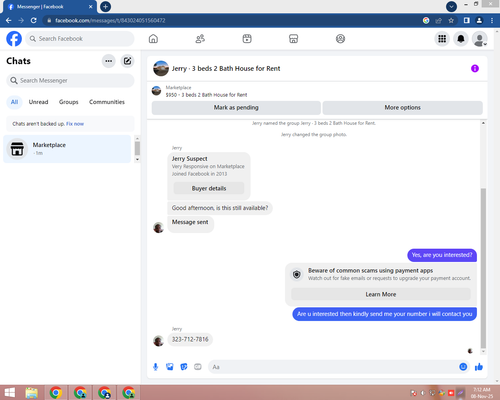This screenshot has width=500, height=400.
Task: Compose a new message with the pencil icon
Action: click(127, 61)
